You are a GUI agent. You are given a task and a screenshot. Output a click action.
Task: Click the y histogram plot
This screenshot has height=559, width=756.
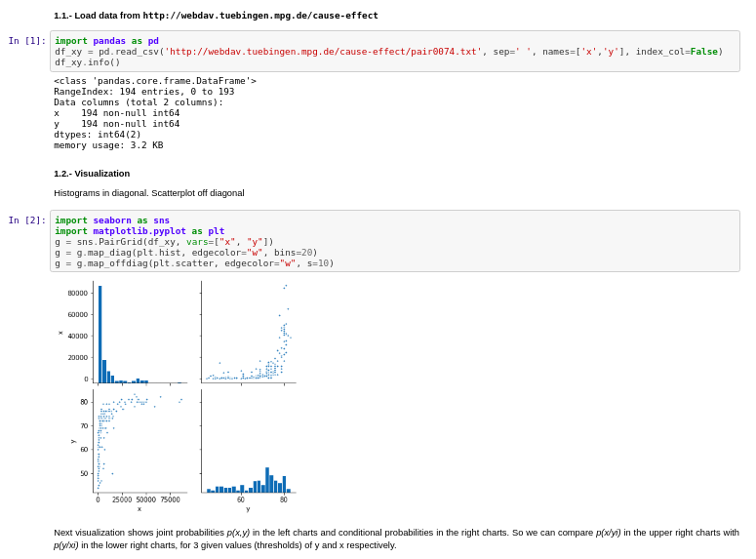(x=249, y=441)
